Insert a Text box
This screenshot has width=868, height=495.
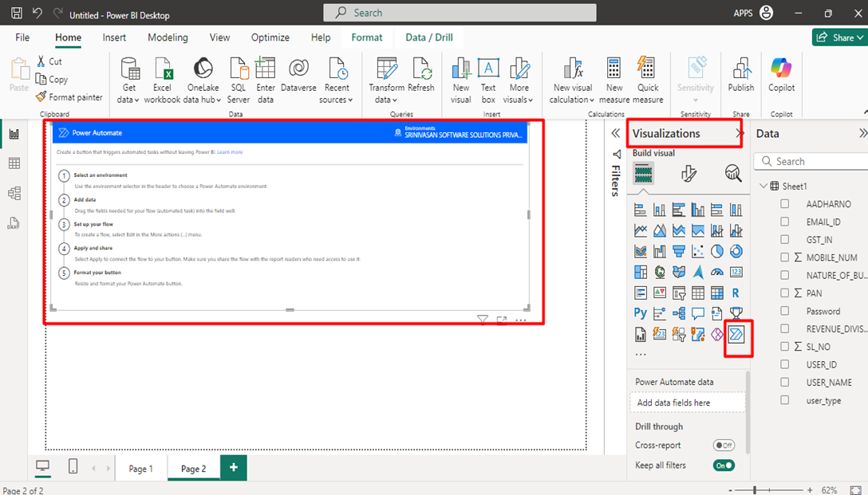pos(488,81)
